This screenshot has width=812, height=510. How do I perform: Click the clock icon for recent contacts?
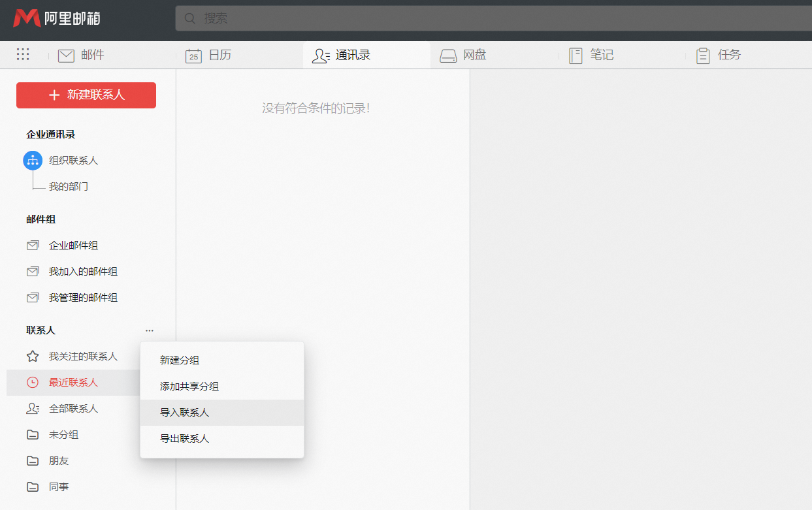[33, 383]
